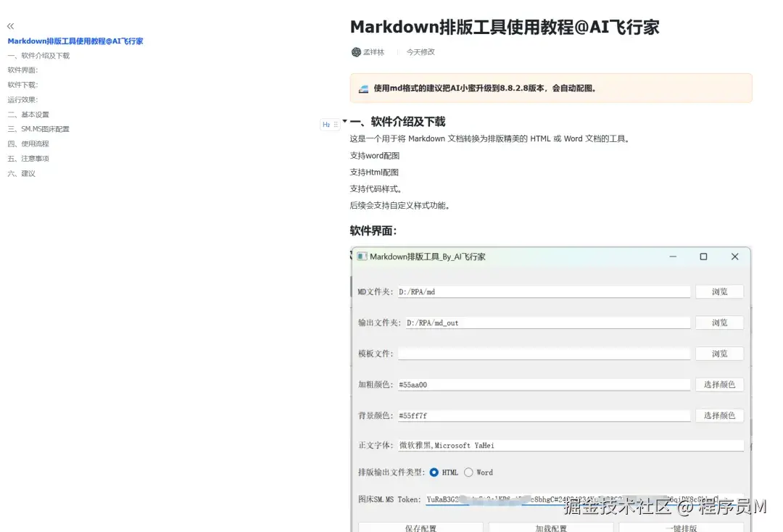Click the 保存配置 button
The width and height of the screenshot is (783, 532).
(420, 528)
